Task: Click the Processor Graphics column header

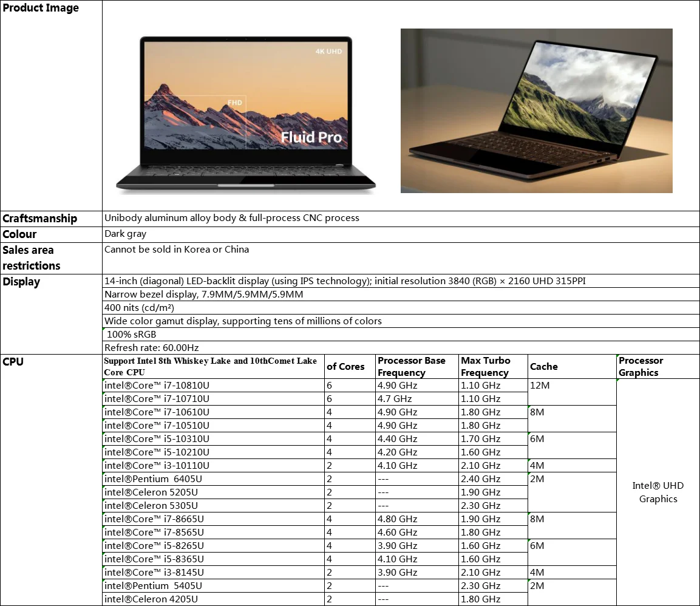Action: click(658, 367)
